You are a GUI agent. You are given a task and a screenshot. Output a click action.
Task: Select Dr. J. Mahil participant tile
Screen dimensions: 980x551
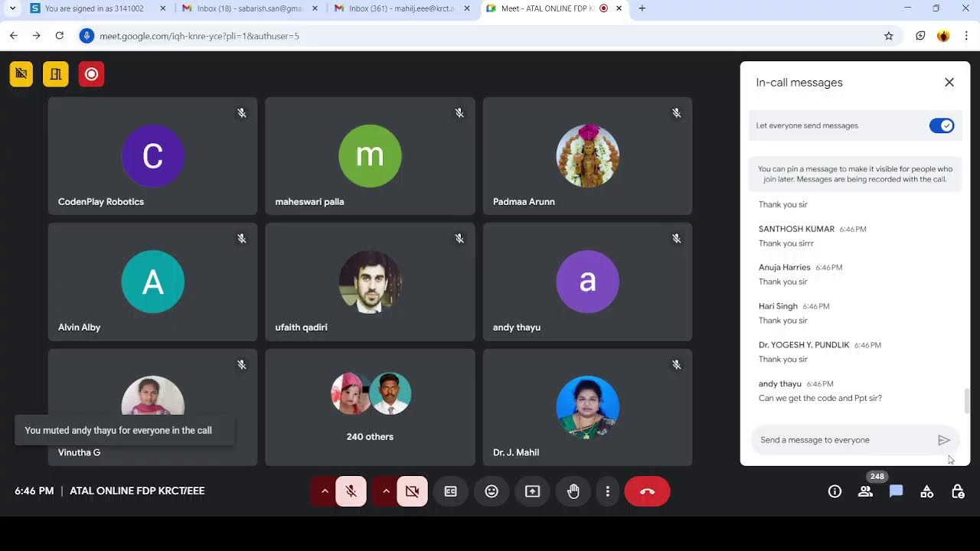tap(587, 407)
